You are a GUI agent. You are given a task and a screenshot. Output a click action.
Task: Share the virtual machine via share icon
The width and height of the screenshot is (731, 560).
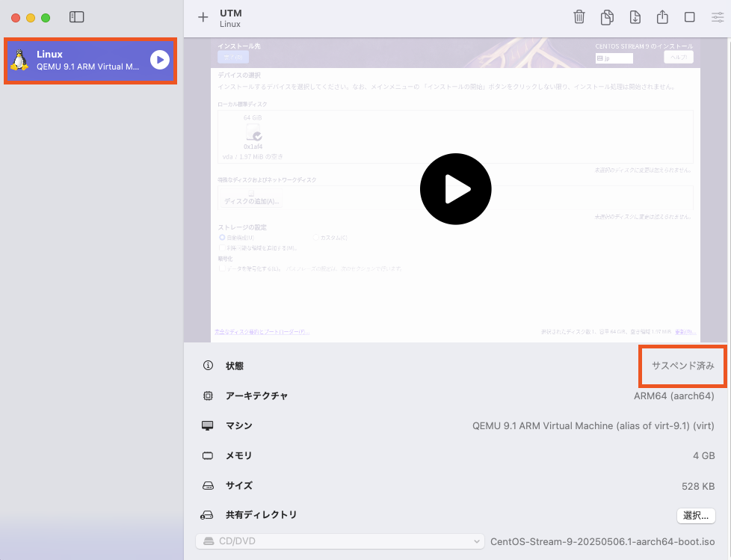(x=662, y=17)
